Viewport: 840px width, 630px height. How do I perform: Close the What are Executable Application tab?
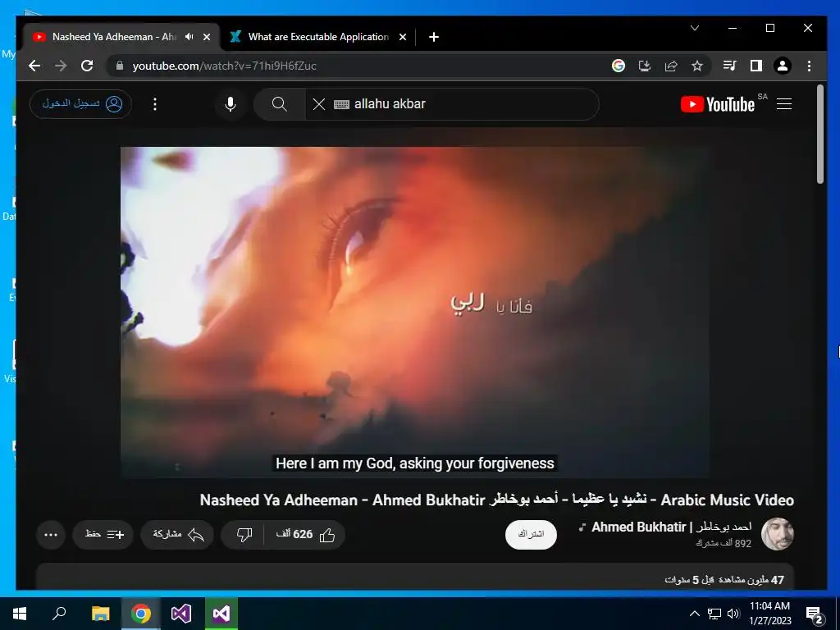point(403,37)
